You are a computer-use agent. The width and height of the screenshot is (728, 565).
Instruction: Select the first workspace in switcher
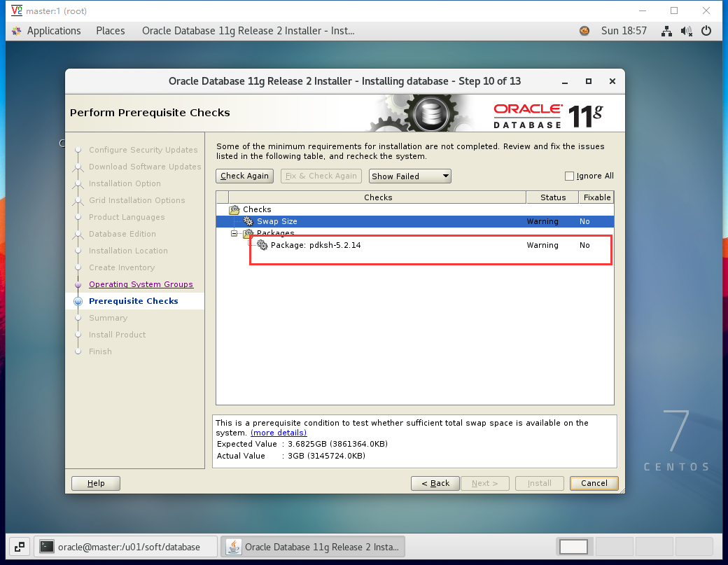tap(573, 547)
